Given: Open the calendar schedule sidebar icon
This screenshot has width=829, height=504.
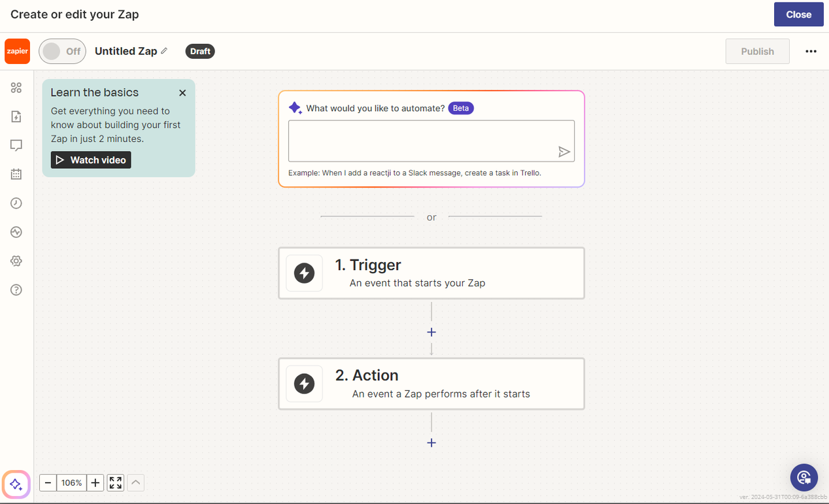Looking at the screenshot, I should tap(16, 174).
